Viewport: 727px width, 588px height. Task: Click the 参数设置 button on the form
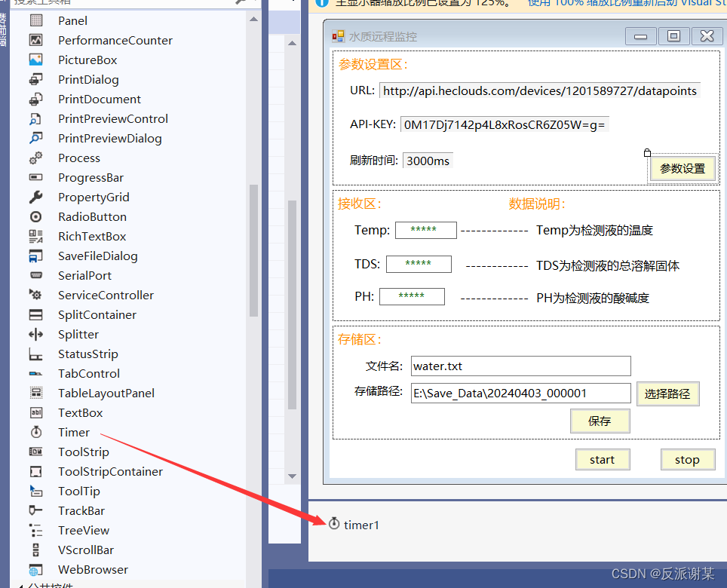coord(683,168)
